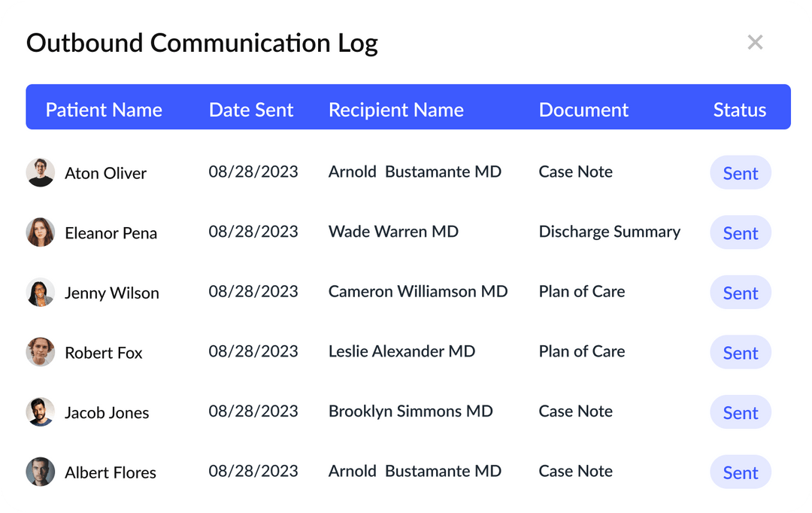This screenshot has width=812, height=513.
Task: Click the Status column header
Action: pyautogui.click(x=739, y=109)
